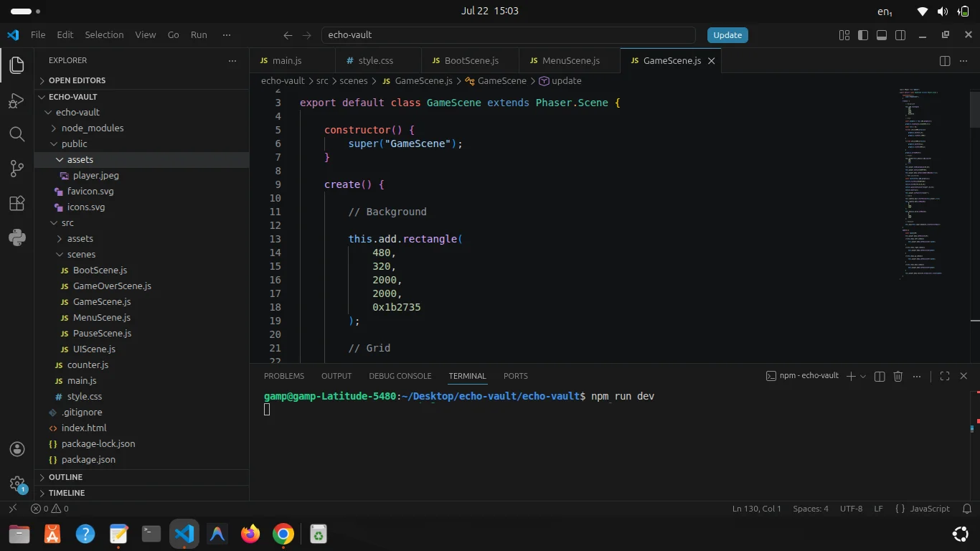Split the terminal panel
This screenshot has width=980, height=551.
point(880,376)
